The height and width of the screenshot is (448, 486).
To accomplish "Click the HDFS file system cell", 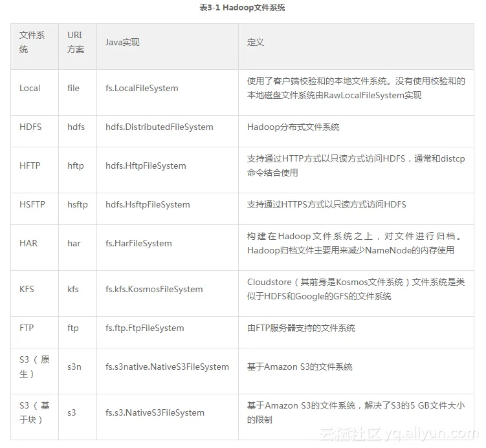I will point(34,131).
